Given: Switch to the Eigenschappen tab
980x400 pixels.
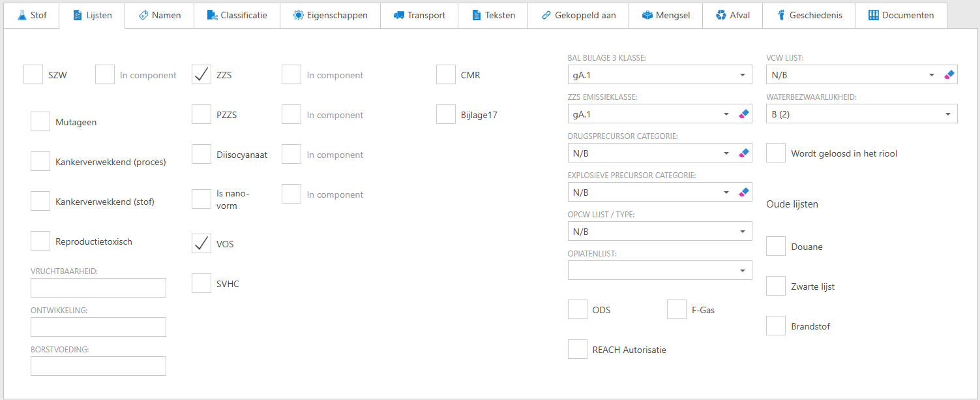Looking at the screenshot, I should point(331,15).
